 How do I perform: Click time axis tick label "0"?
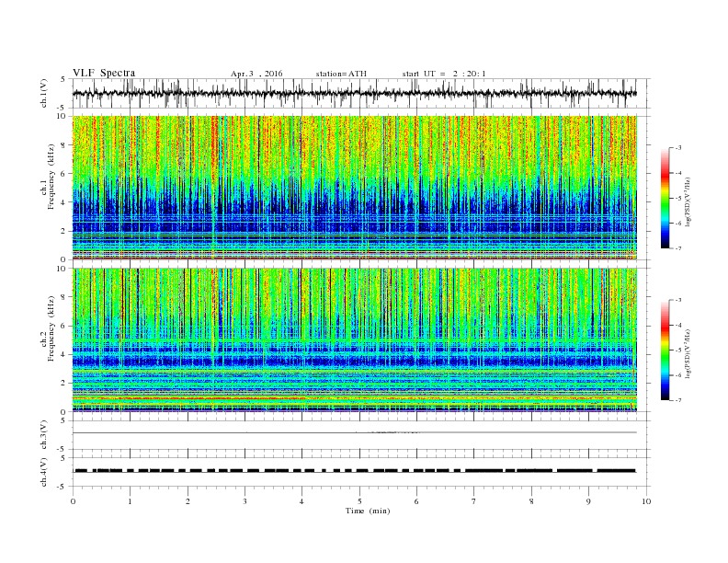point(73,501)
